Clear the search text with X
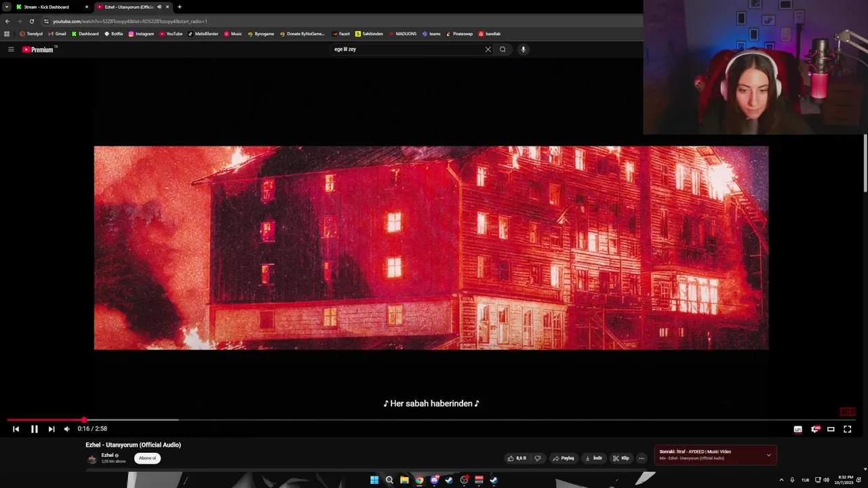This screenshot has height=488, width=868. [x=488, y=49]
